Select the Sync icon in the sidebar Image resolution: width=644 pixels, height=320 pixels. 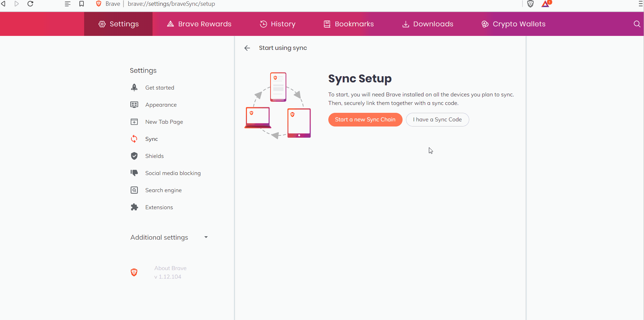coord(134,139)
